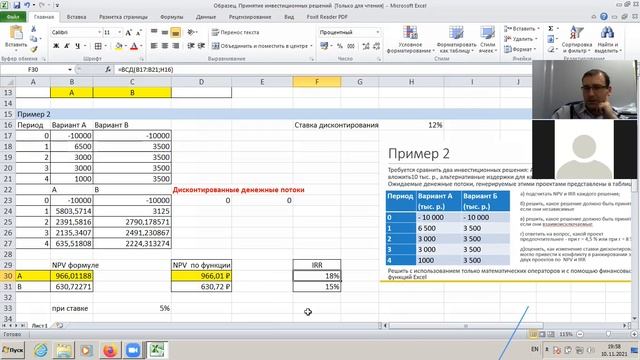Image resolution: width=640 pixels, height=360 pixels.
Task: Select cell H16 with 12% rate
Action: point(411,125)
